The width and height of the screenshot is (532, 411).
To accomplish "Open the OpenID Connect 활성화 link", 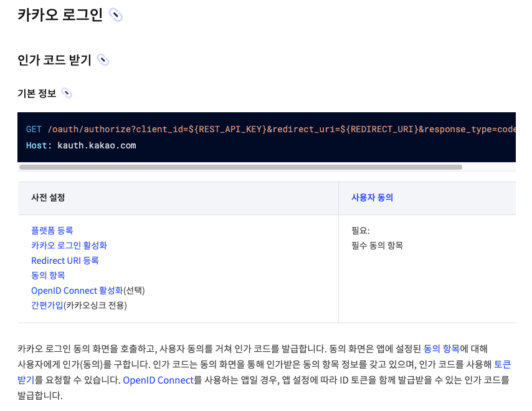I will click(77, 291).
